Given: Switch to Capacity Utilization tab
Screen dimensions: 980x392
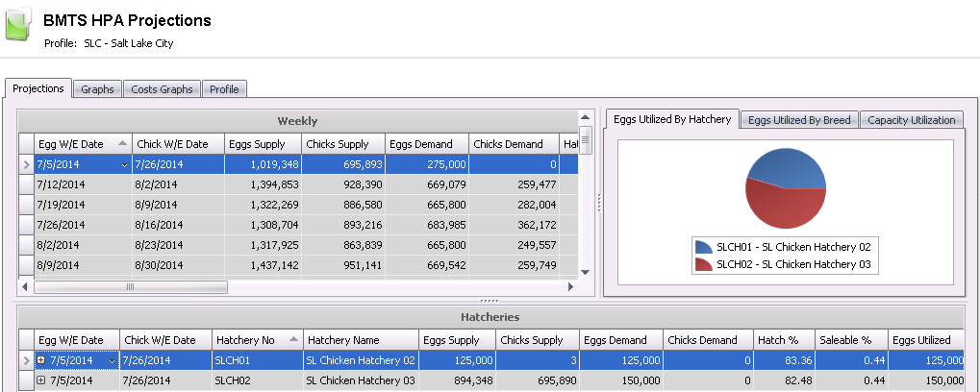Looking at the screenshot, I should (x=911, y=120).
